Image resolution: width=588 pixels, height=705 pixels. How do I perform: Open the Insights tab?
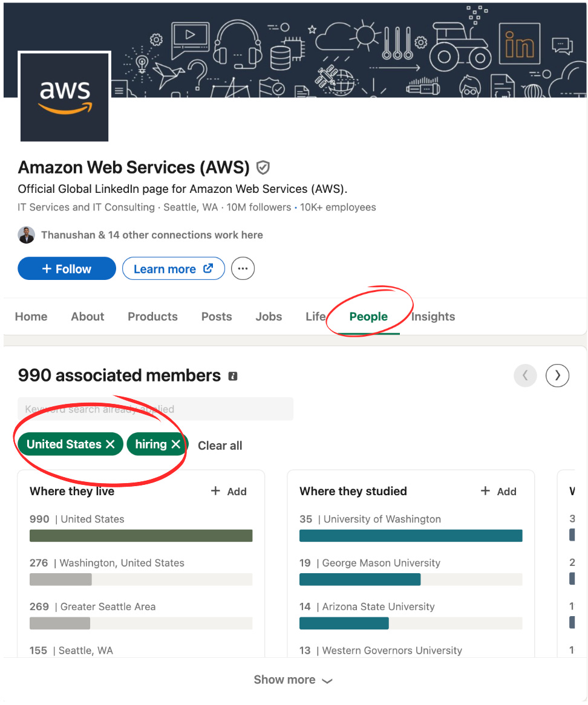tap(433, 317)
